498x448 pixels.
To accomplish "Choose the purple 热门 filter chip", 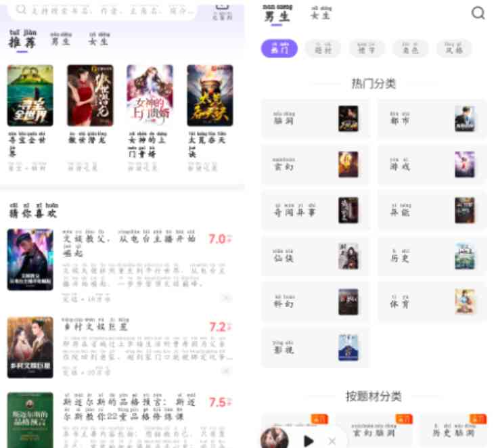I will tap(279, 48).
